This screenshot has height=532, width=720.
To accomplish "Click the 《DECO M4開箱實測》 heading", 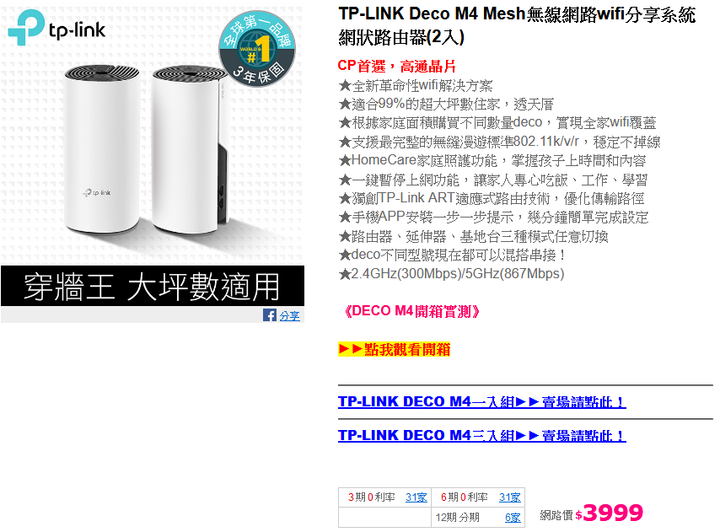I will (x=411, y=311).
